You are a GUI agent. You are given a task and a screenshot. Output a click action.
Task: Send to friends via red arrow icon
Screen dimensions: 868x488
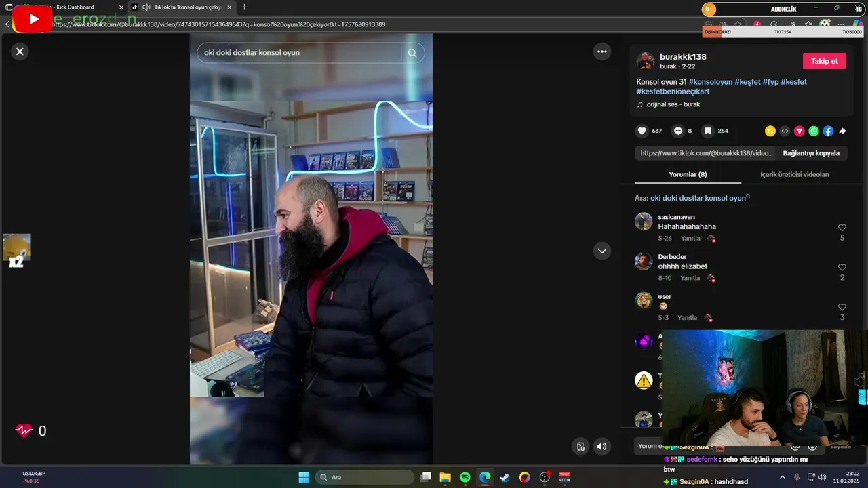pos(800,131)
